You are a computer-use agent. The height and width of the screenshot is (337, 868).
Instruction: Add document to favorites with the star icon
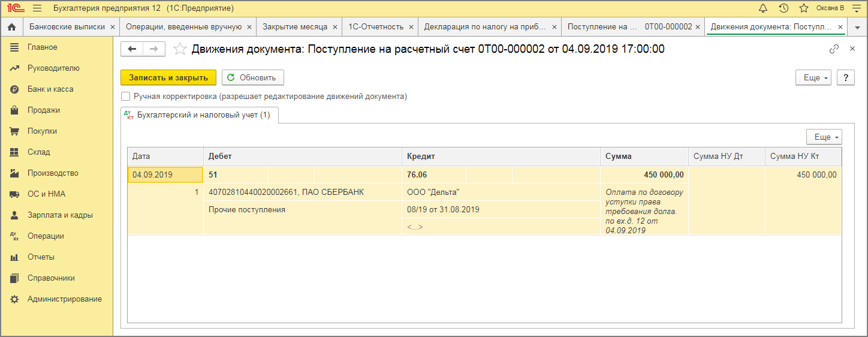coord(179,49)
